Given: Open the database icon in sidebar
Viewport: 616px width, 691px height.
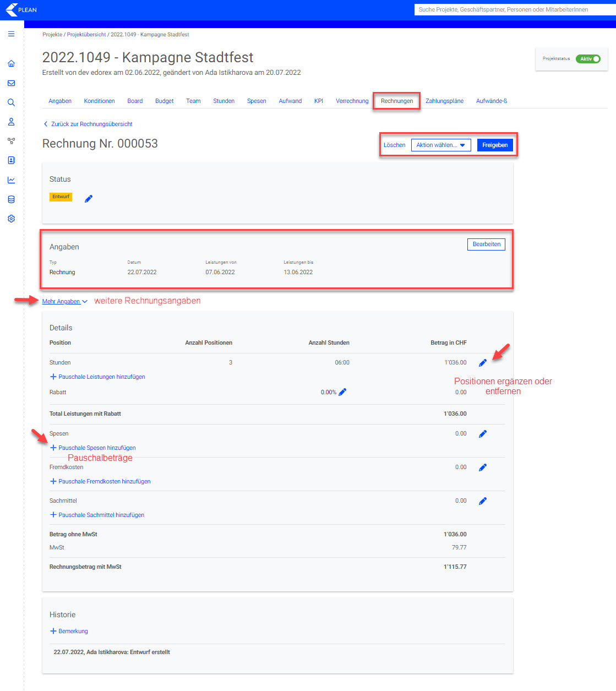Looking at the screenshot, I should click(x=11, y=199).
